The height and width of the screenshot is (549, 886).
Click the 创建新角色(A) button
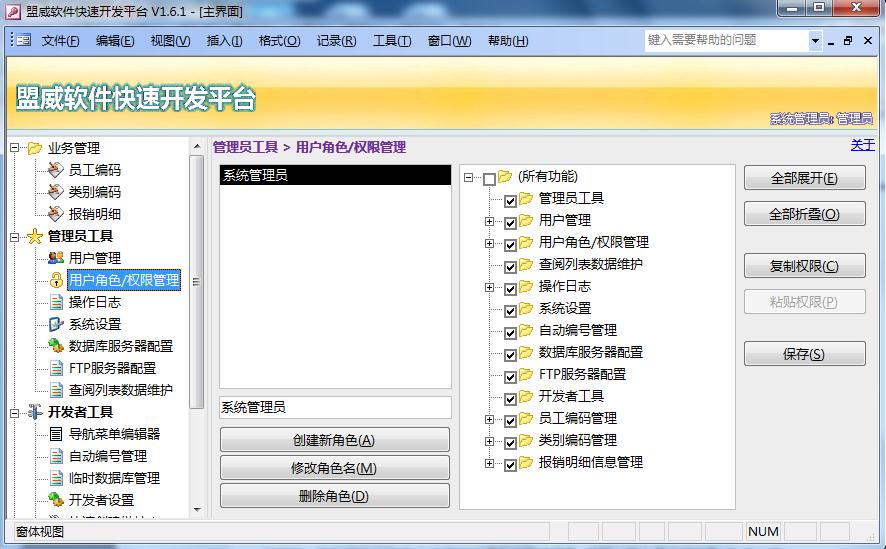coord(334,440)
